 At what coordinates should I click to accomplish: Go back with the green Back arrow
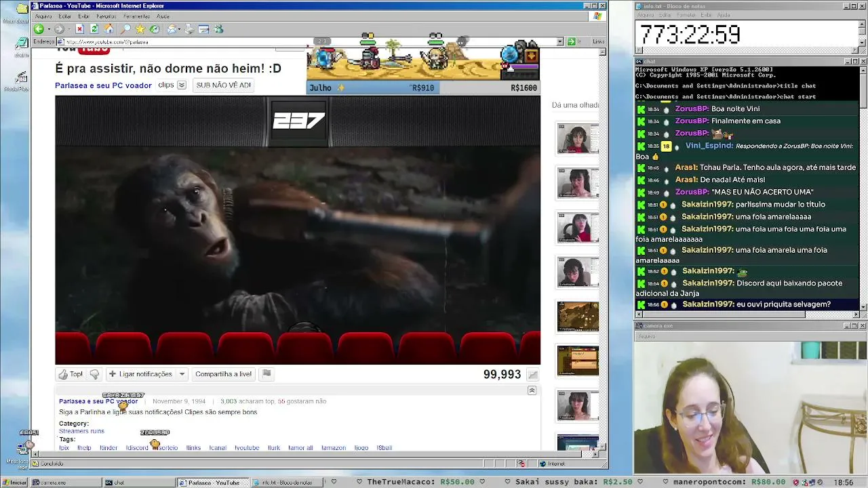click(x=39, y=29)
